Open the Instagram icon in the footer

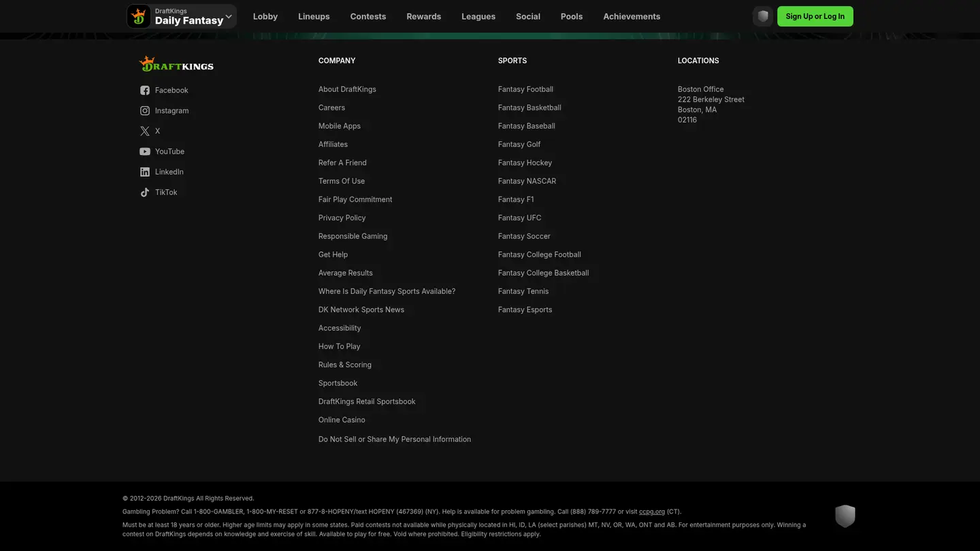145,111
